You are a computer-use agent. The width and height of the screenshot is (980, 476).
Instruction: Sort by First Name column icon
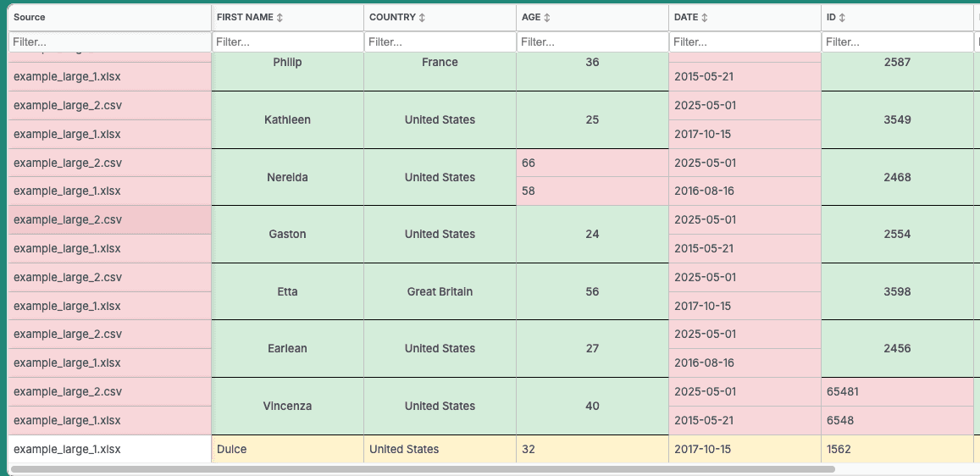[x=280, y=18]
